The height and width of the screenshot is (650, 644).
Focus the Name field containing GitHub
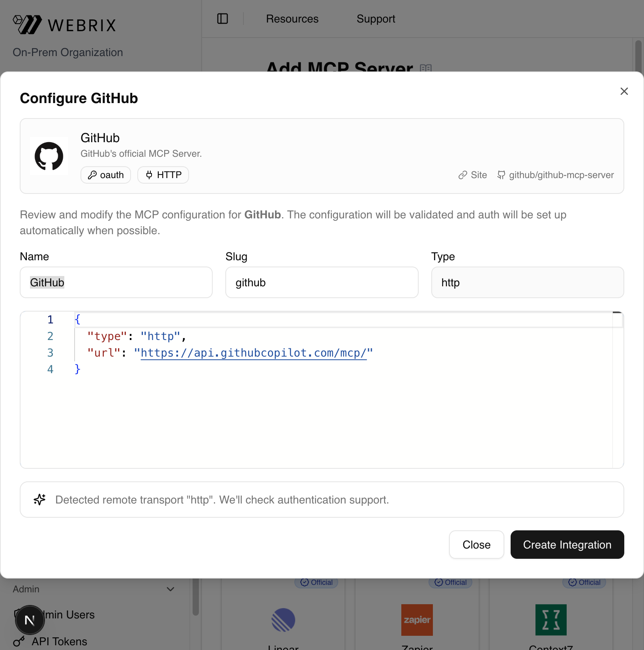point(116,282)
